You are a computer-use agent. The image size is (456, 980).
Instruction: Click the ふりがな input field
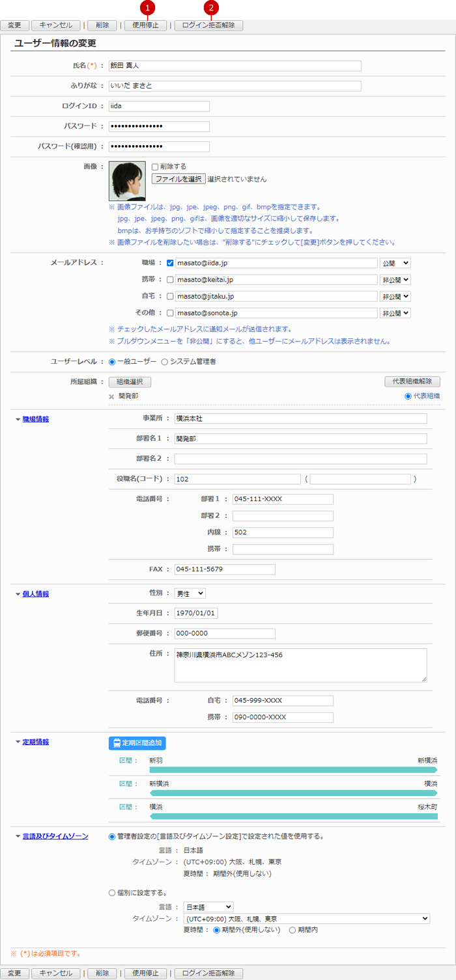(235, 86)
